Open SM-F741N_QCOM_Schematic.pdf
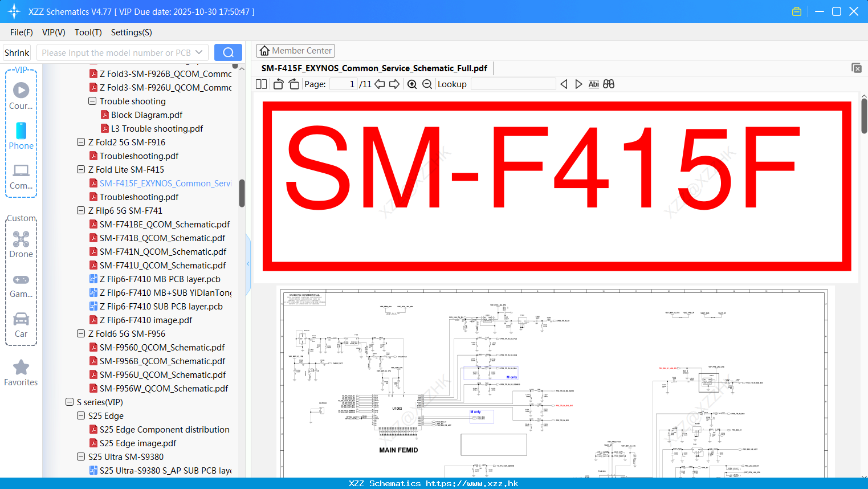 click(163, 252)
